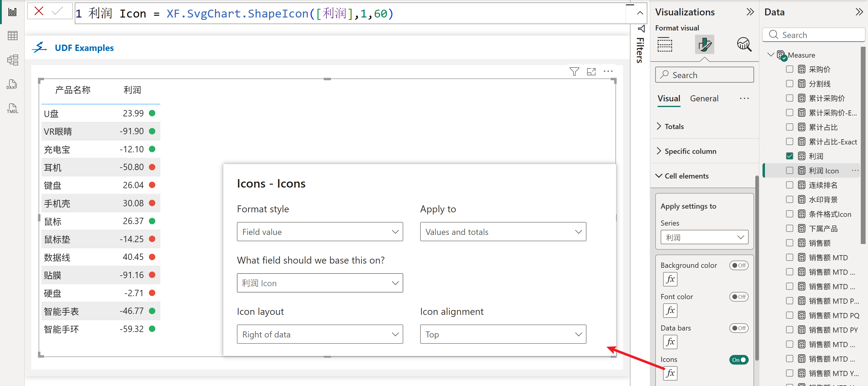Select the Visual formatting tab
This screenshot has width=868, height=386.
[668, 98]
